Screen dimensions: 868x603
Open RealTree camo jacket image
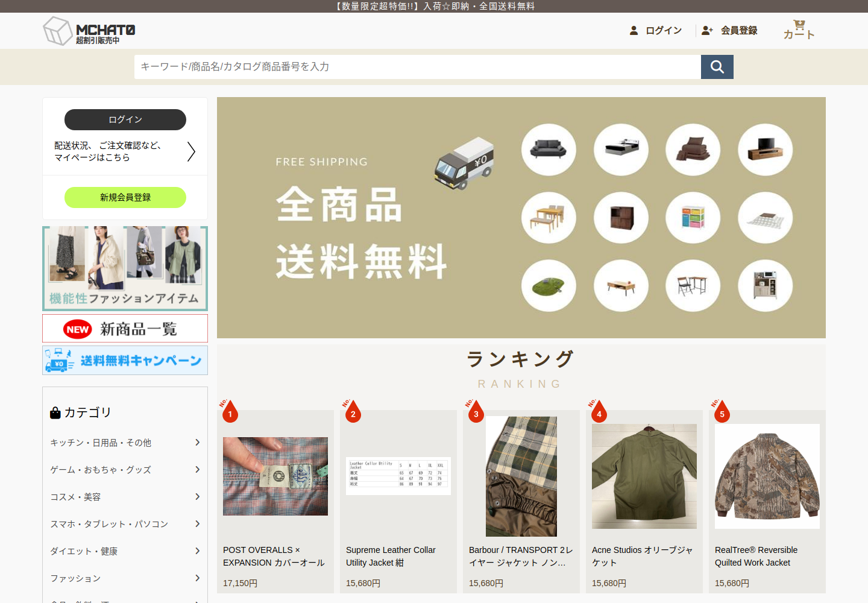click(x=767, y=476)
